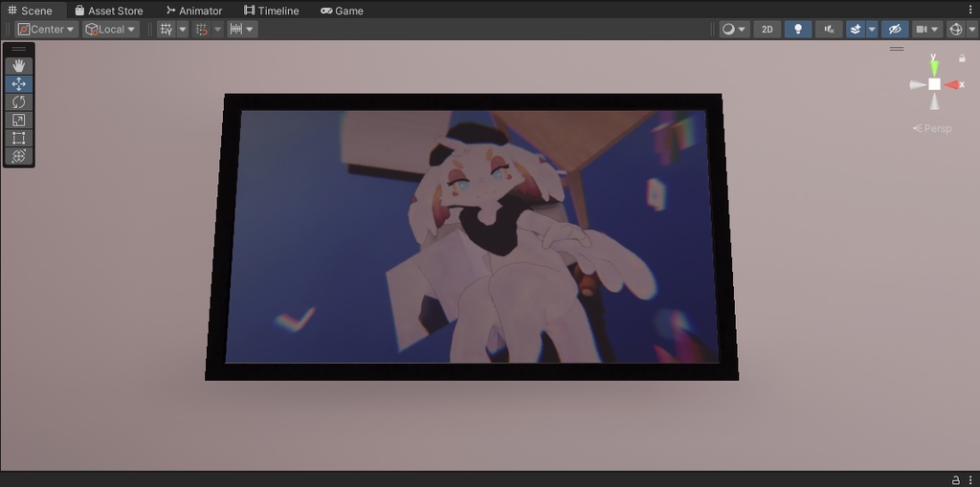Open the Scene tab kebab menu

point(970,10)
